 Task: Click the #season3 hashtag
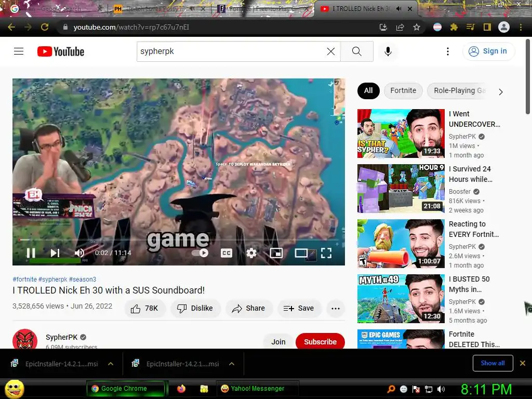83,279
